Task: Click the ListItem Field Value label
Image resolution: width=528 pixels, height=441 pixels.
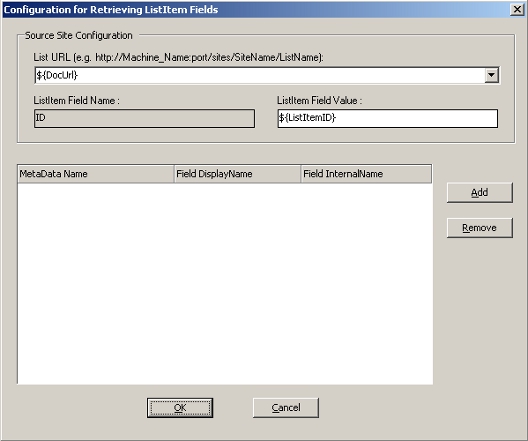Action: coord(319,100)
